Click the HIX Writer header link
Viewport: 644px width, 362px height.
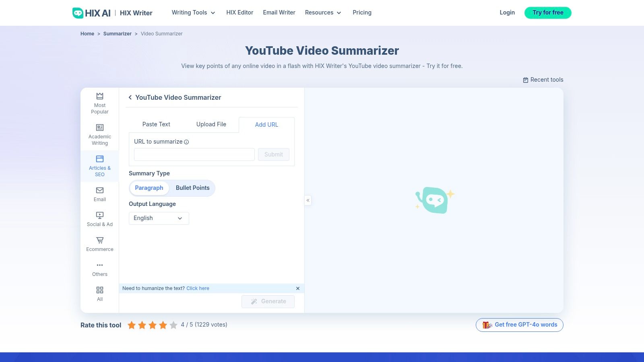click(136, 13)
